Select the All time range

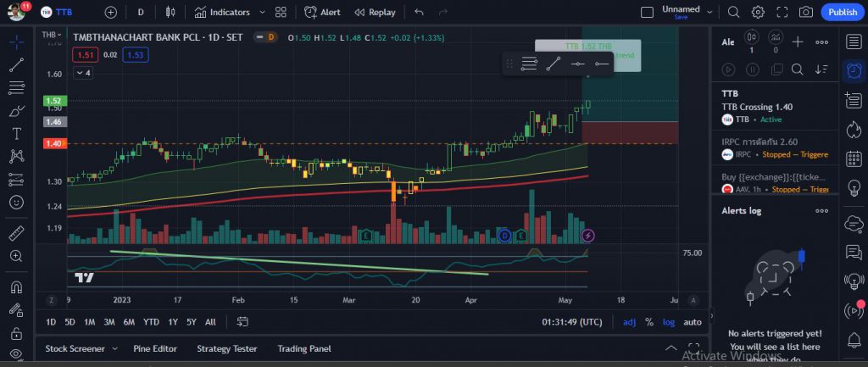pyautogui.click(x=210, y=321)
